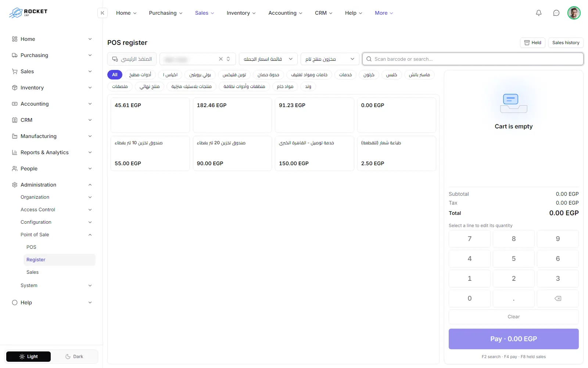The width and height of the screenshot is (588, 368).
Task: Click the Pay 0.00 EGP button
Action: tap(513, 339)
